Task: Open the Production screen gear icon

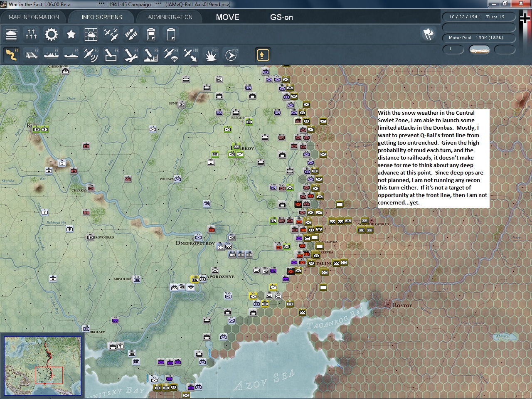Action: click(x=51, y=34)
